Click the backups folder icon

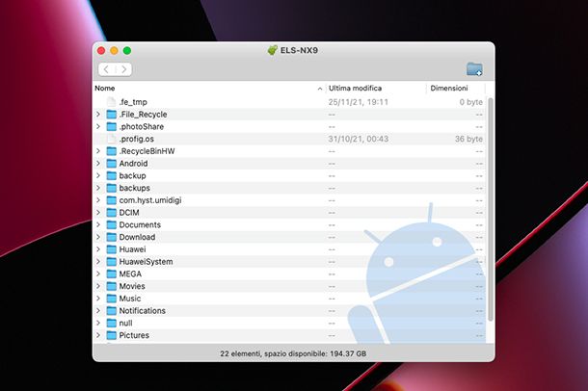pyautogui.click(x=112, y=188)
